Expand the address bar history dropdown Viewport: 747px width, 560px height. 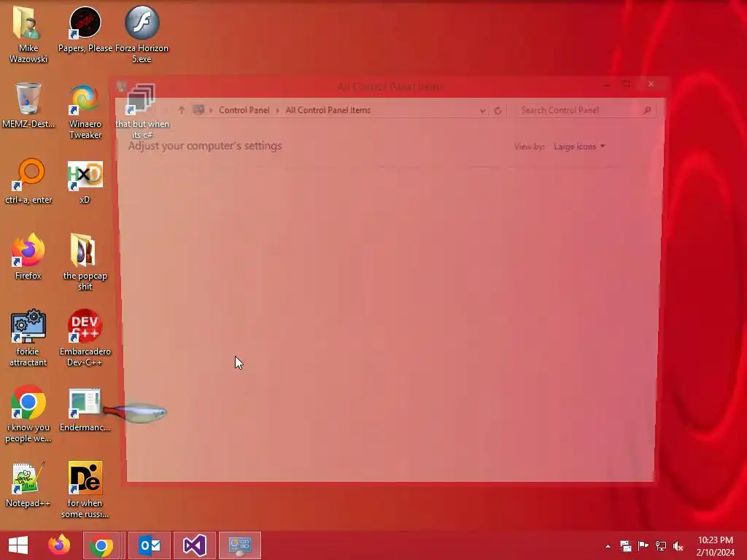pos(482,111)
